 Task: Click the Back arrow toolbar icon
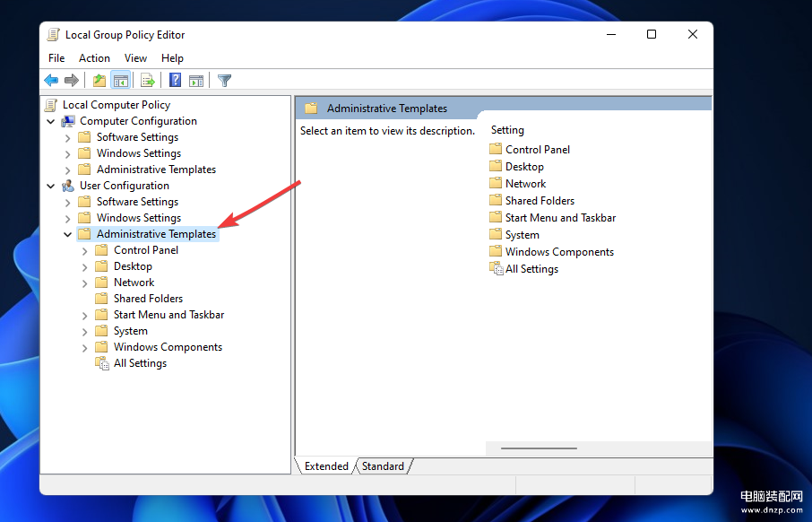click(x=51, y=81)
